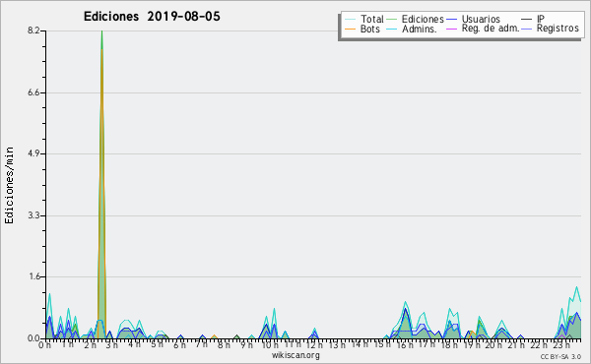
Task: Click the orange Bots legend line
Action: coord(350,29)
